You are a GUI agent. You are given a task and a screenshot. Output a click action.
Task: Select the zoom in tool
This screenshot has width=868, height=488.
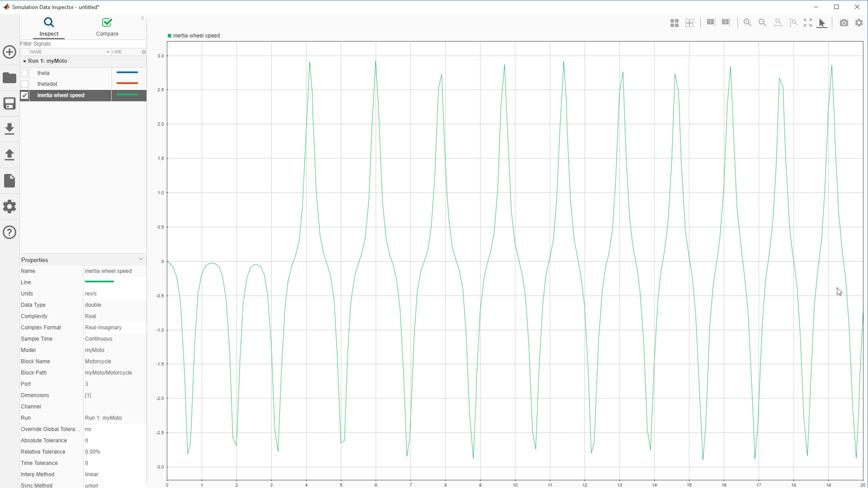click(x=747, y=23)
